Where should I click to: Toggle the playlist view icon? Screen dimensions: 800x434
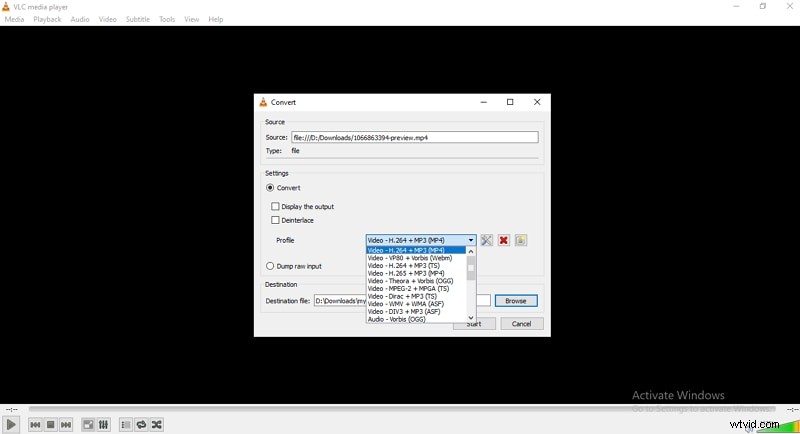pos(126,424)
